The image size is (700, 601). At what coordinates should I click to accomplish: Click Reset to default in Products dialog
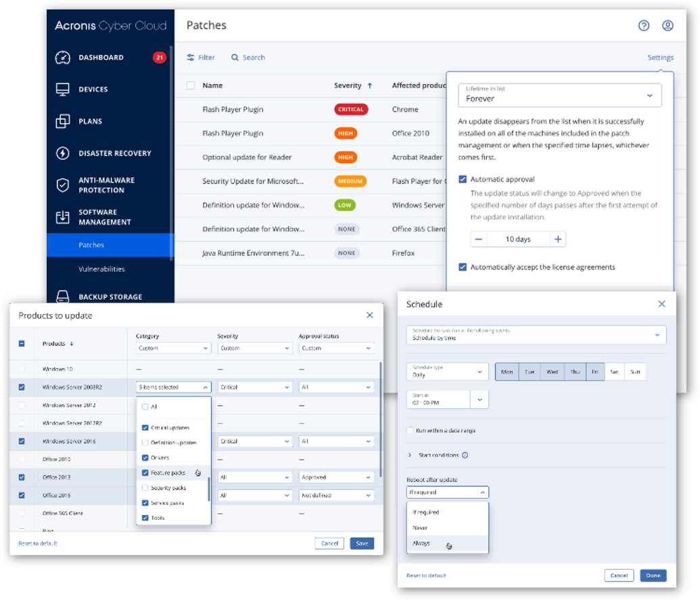click(x=38, y=543)
